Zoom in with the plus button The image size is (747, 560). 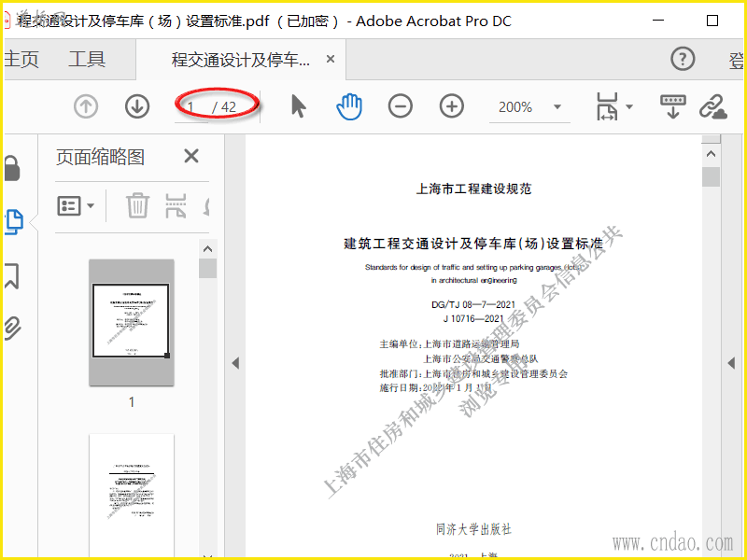coord(452,106)
